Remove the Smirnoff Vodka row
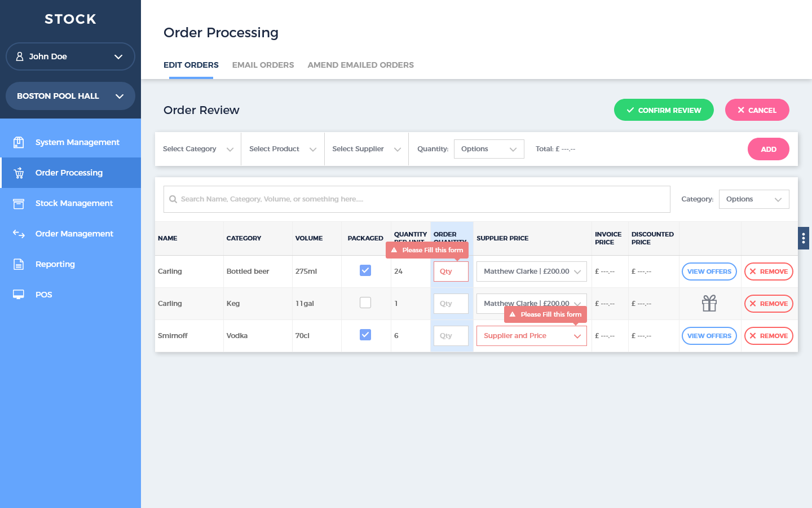Screen dimensions: 812x508 pyautogui.click(x=769, y=336)
